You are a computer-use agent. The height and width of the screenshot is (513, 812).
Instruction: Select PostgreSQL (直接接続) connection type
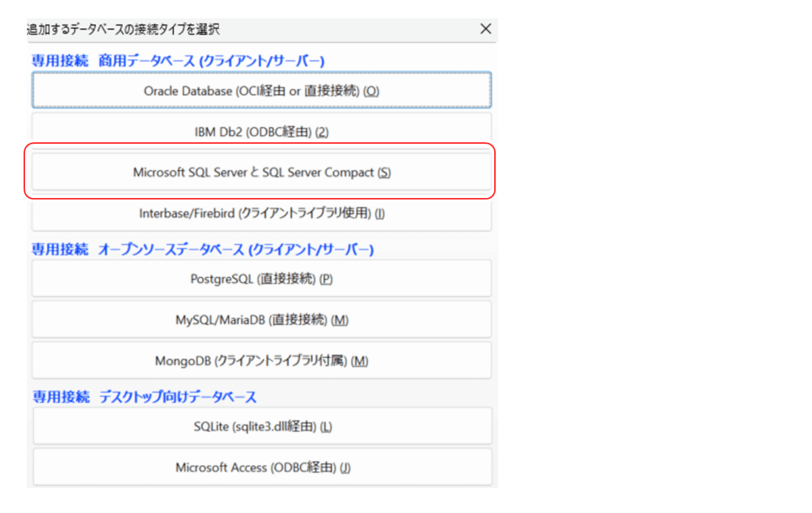pyautogui.click(x=261, y=278)
